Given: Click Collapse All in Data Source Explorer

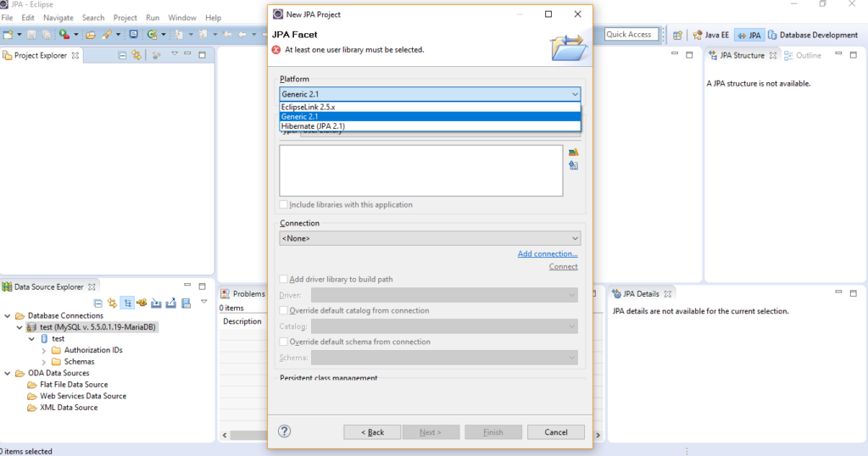Looking at the screenshot, I should coord(97,303).
